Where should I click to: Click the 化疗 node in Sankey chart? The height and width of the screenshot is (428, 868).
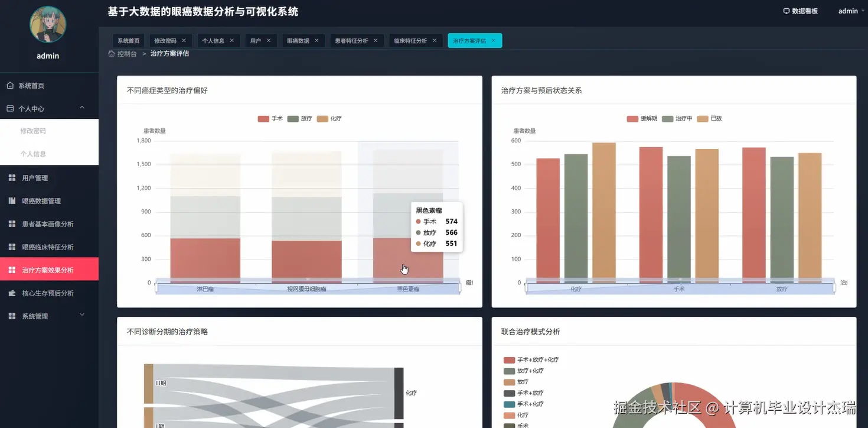click(399, 393)
